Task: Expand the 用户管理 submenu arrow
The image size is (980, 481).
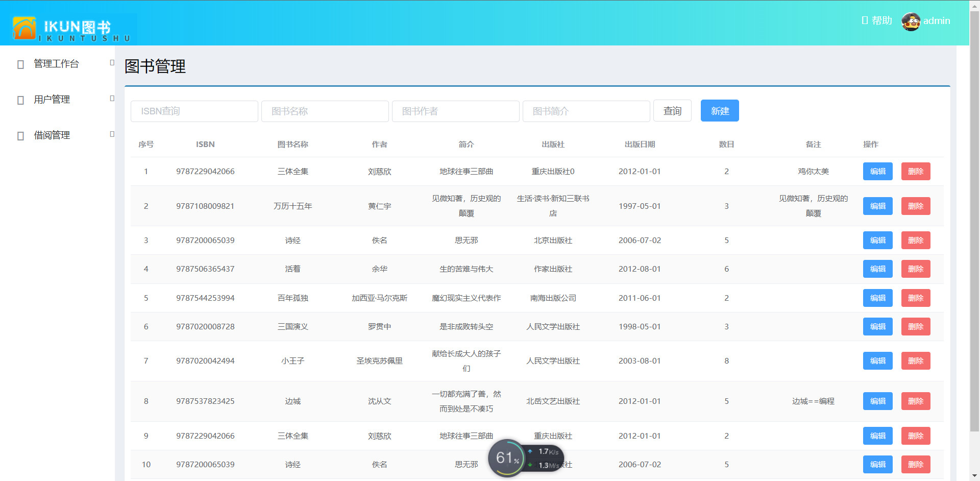Action: (x=112, y=99)
